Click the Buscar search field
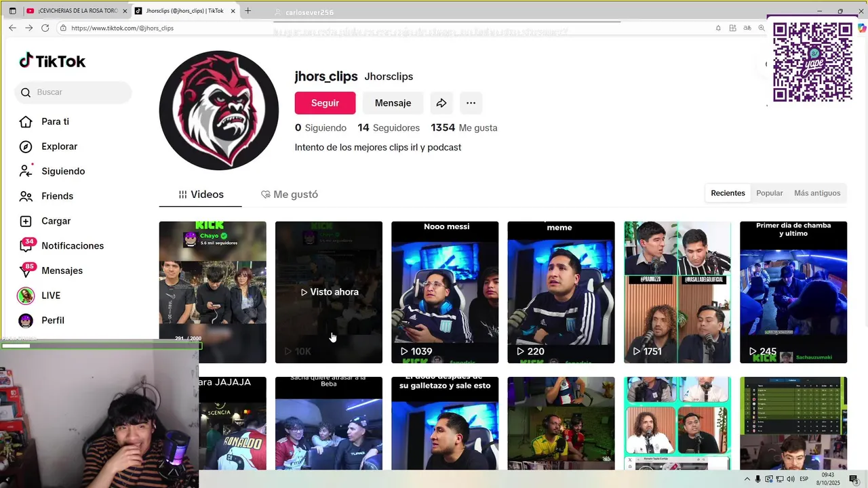This screenshot has width=868, height=488. tap(73, 93)
